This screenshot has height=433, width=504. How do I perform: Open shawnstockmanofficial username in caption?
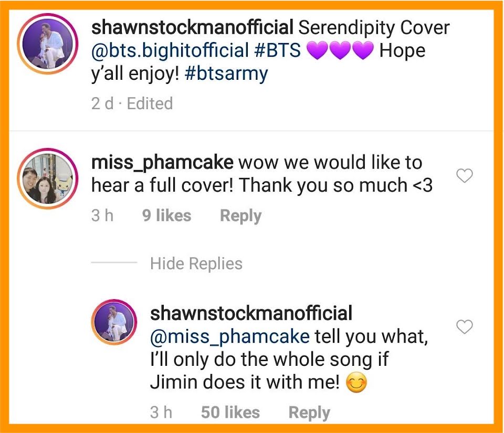(x=192, y=27)
